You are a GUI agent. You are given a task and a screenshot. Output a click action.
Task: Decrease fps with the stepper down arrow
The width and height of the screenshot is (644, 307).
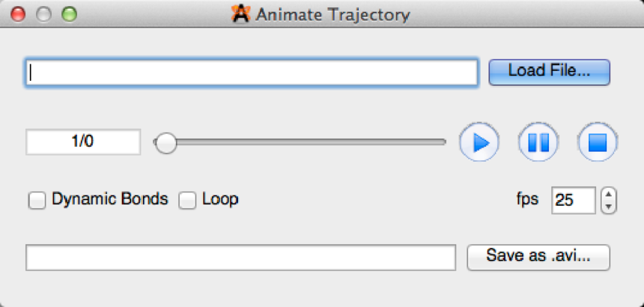pos(609,205)
